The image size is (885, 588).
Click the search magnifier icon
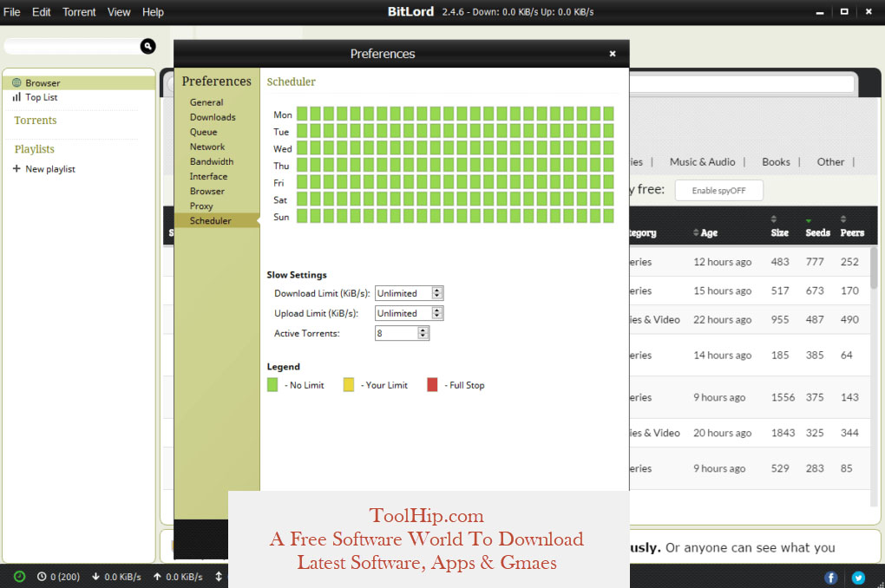(x=147, y=46)
